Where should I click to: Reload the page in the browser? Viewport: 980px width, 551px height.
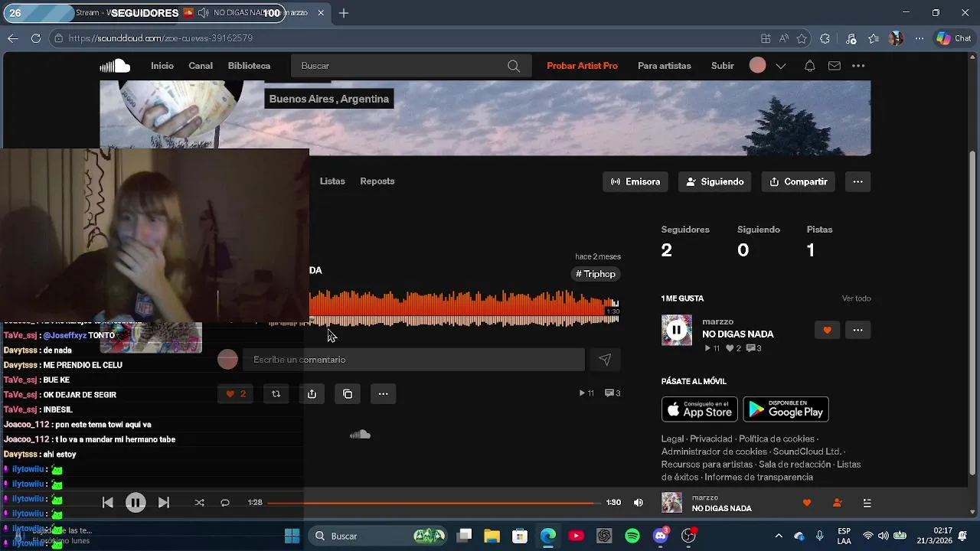point(36,37)
